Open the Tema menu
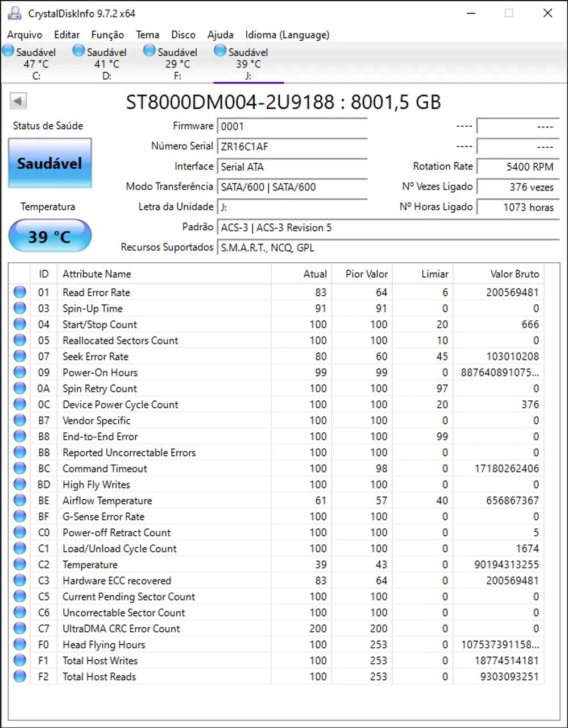This screenshot has height=728, width=568. (148, 35)
